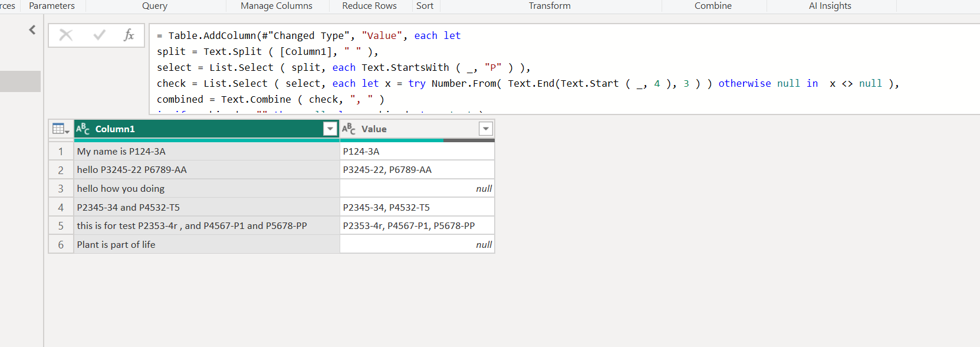
Task: Click the Transform ribbon group label
Action: tap(550, 6)
